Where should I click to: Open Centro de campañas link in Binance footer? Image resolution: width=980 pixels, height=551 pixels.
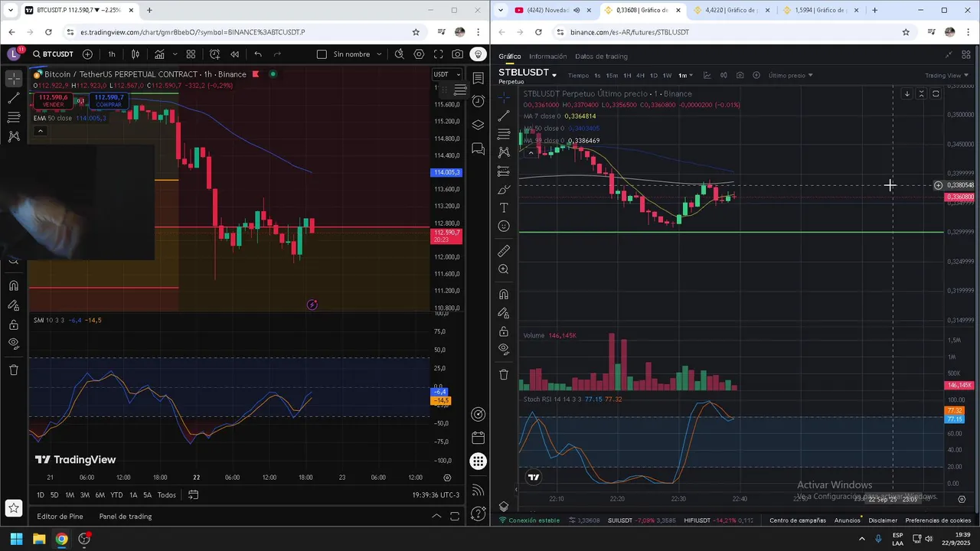[x=798, y=520]
